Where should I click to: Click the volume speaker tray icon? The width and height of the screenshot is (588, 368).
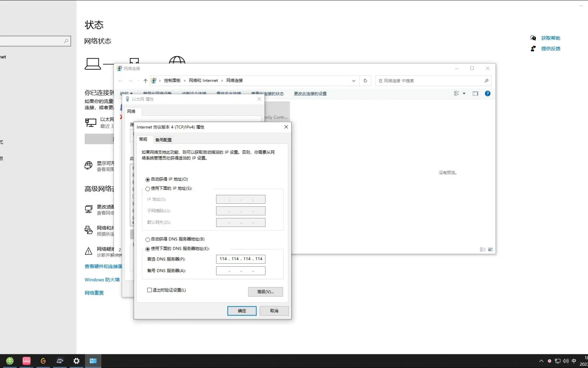point(566,361)
